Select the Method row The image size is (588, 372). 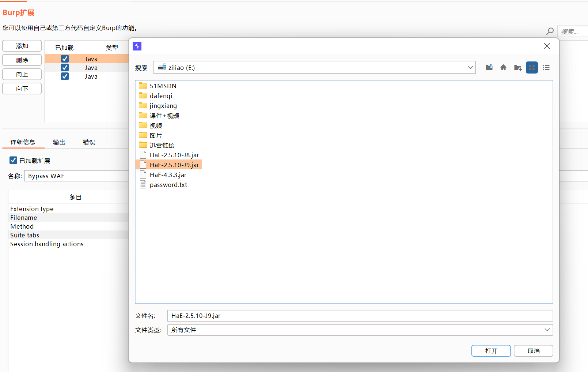pyautogui.click(x=69, y=226)
